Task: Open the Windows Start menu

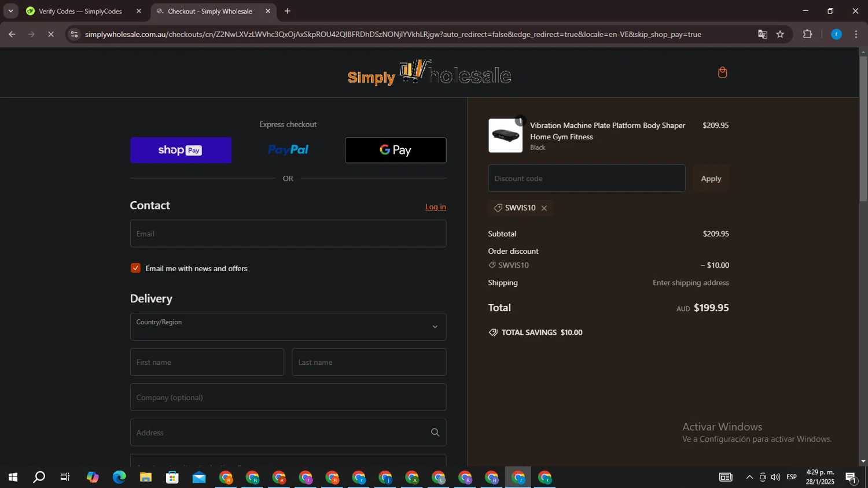Action: (12, 478)
